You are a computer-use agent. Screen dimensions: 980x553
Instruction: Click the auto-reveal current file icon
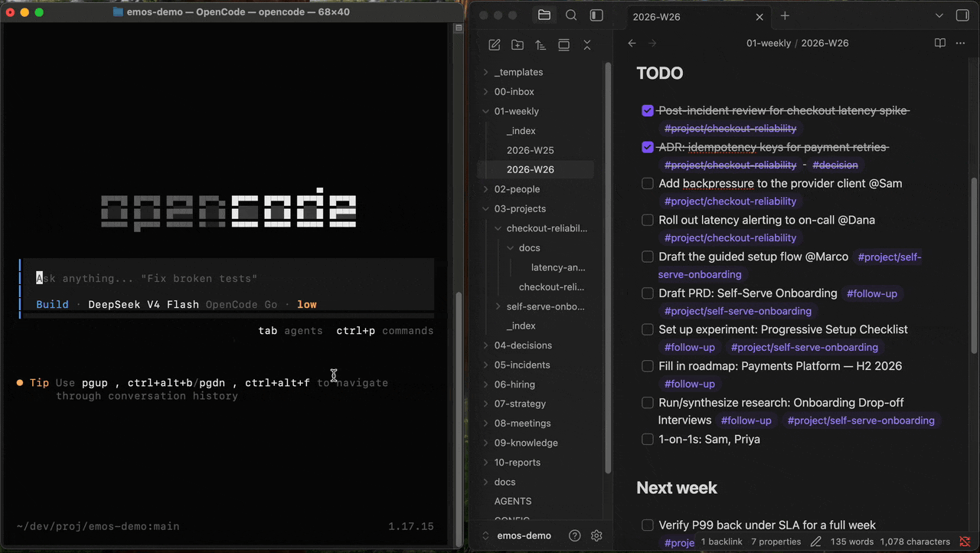click(563, 45)
